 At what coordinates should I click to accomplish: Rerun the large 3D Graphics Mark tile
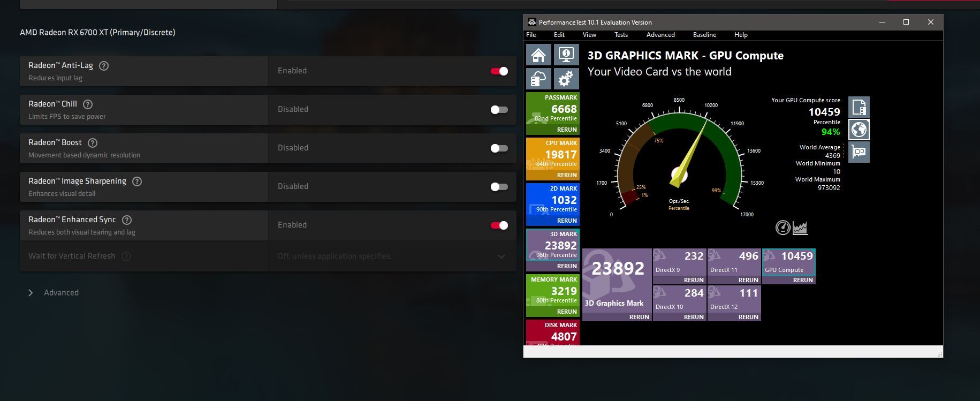[639, 317]
